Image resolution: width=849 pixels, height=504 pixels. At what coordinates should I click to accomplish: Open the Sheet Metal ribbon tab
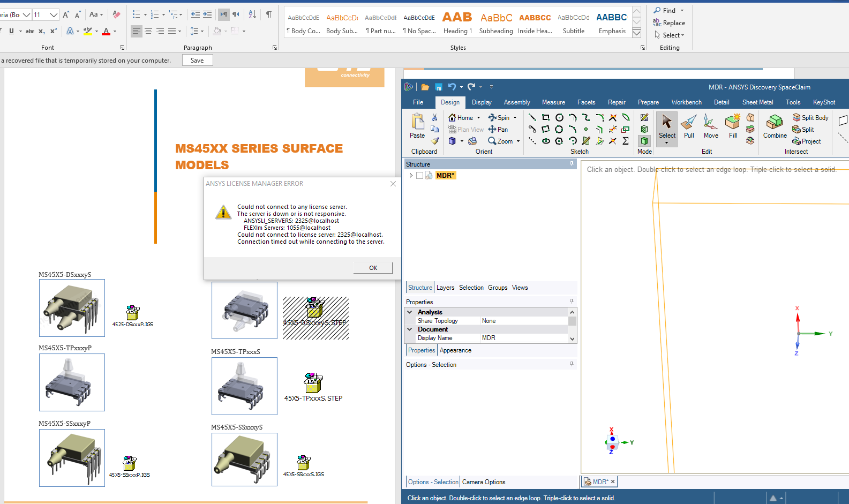[x=757, y=102]
